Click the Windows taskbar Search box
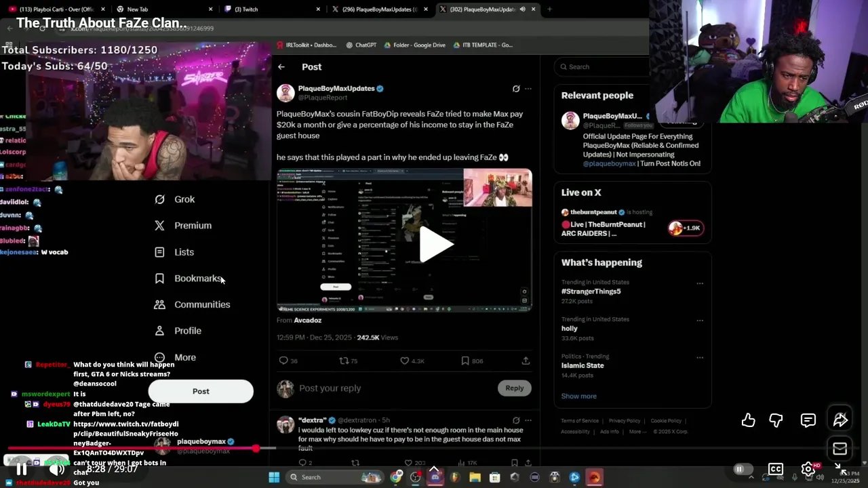Screen dimensions: 868x488 pos(336,477)
